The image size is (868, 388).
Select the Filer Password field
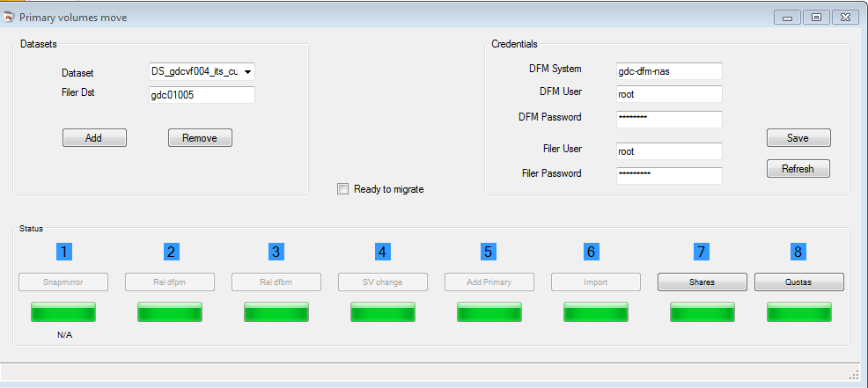coord(669,175)
